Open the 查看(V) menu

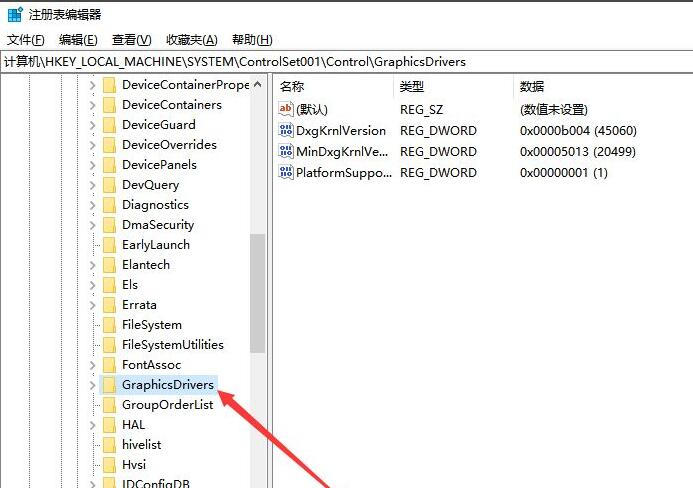132,40
